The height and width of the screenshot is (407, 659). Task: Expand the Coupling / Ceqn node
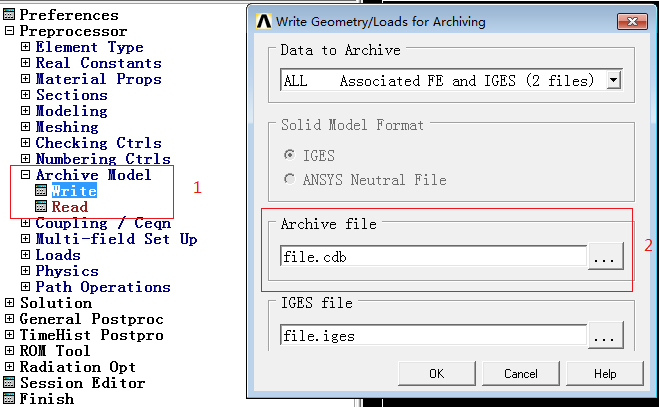[x=26, y=222]
